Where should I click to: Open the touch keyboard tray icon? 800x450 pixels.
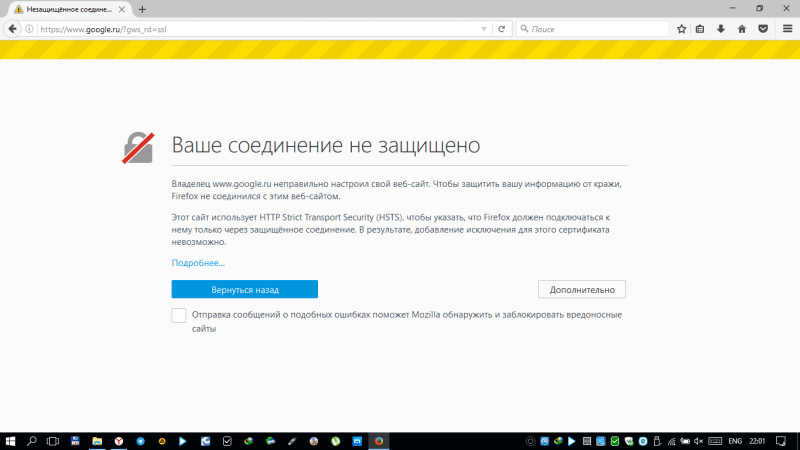pyautogui.click(x=715, y=441)
